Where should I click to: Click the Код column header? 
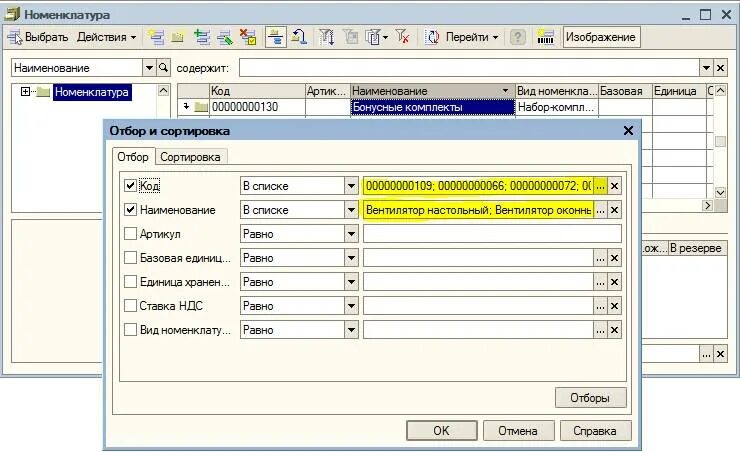click(257, 91)
